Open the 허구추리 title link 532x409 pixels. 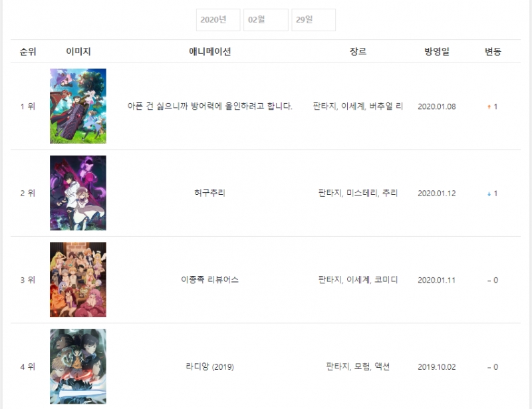[x=209, y=193]
